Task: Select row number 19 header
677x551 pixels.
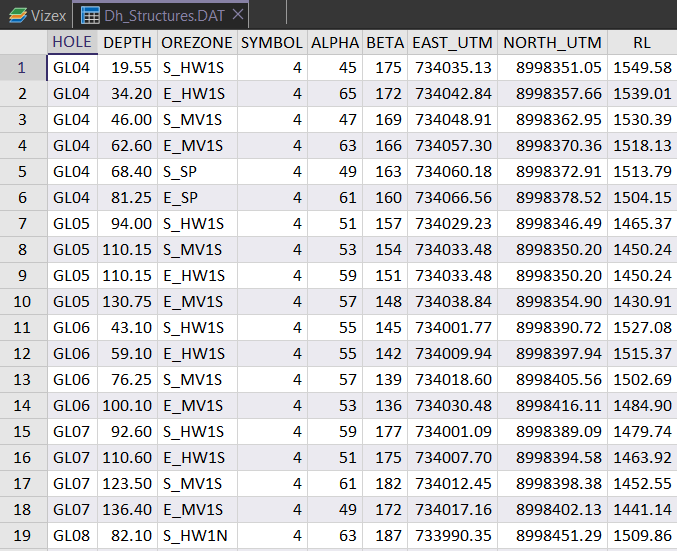Action: [x=23, y=535]
